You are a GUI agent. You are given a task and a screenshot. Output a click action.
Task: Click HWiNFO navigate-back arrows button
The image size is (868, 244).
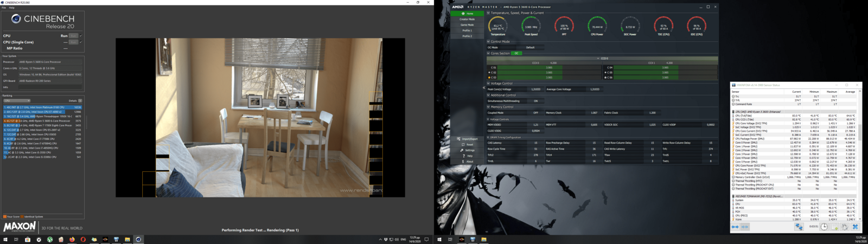[735, 227]
